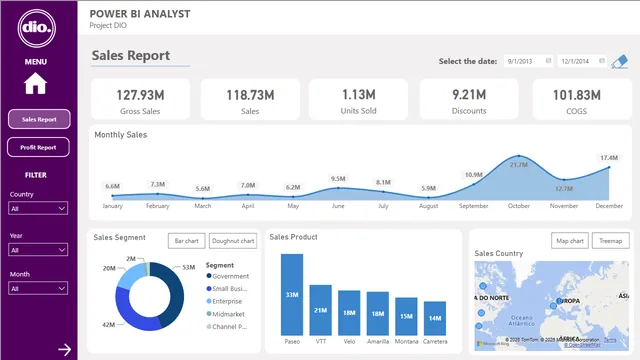Select the Units Sold 1.13M card

pos(358,100)
